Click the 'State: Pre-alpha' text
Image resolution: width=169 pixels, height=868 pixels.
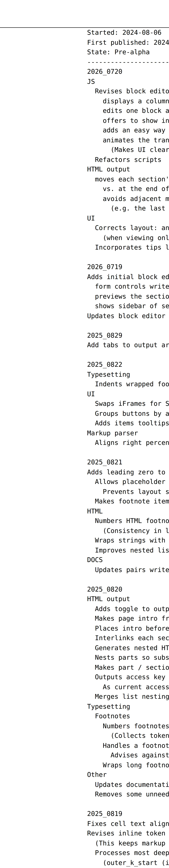118,52
